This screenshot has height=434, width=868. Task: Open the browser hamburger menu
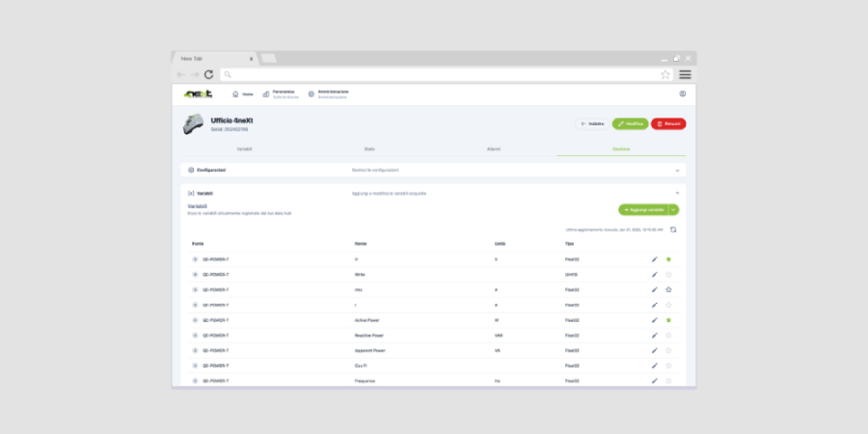686,74
